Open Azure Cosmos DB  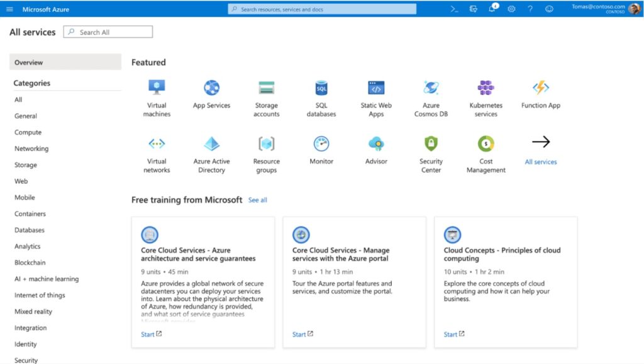click(431, 98)
